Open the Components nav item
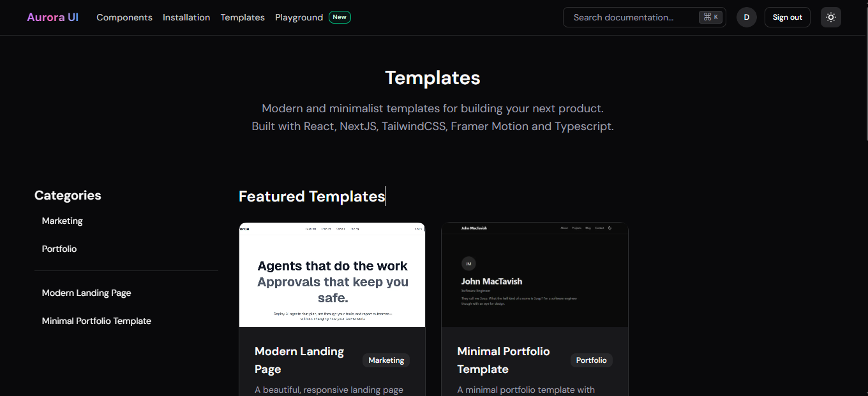This screenshot has width=868, height=396. tap(124, 17)
